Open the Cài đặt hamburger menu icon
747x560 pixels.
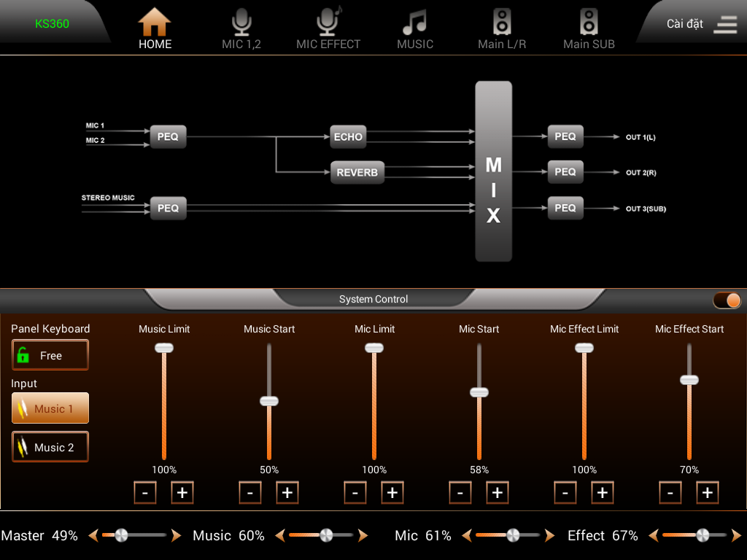tap(725, 24)
